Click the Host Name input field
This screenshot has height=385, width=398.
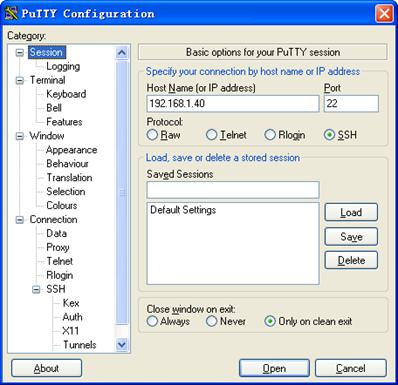point(233,103)
